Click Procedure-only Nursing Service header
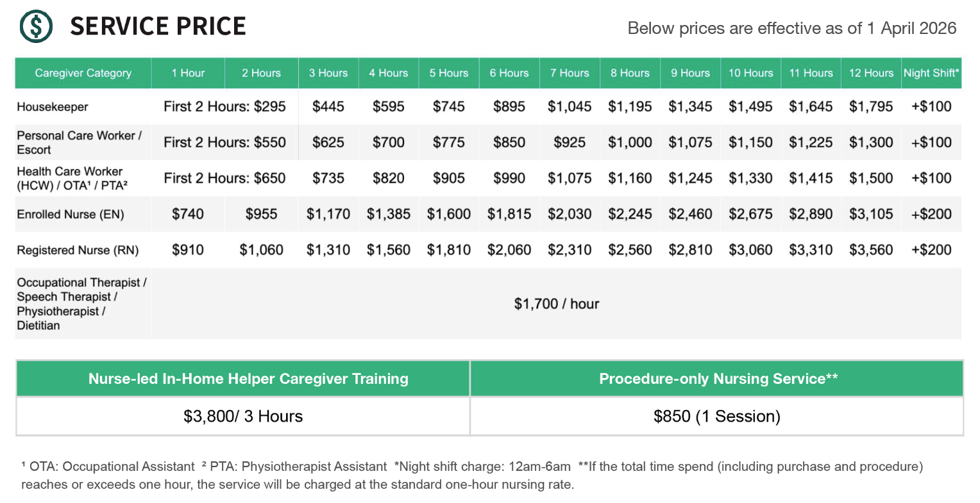This screenshot has height=503, width=980. pos(718,379)
